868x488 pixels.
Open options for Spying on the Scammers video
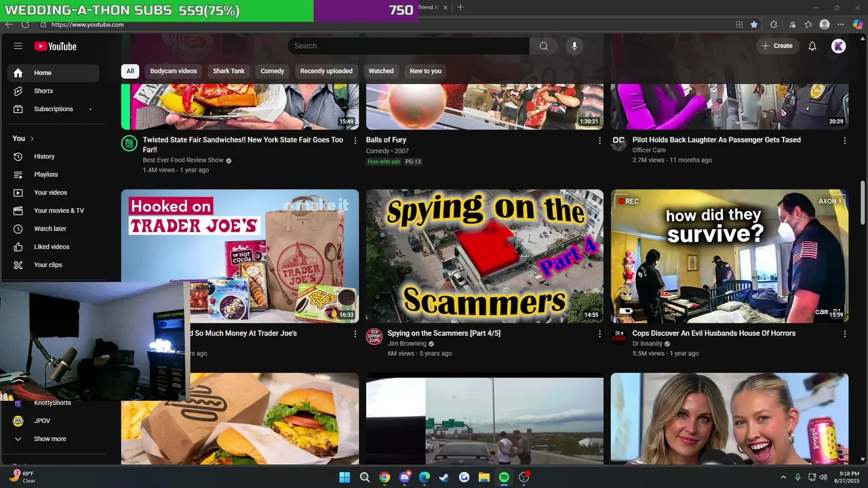pos(599,333)
